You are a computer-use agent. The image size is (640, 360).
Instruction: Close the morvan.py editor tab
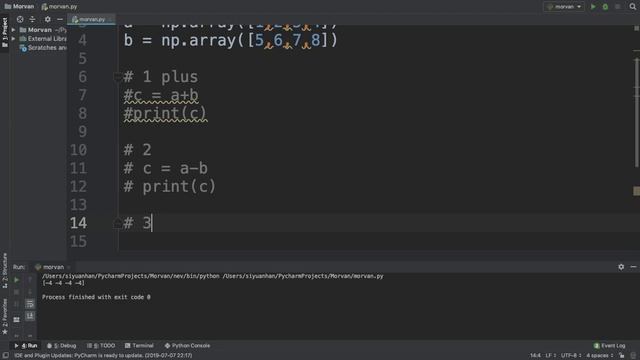[x=111, y=19]
